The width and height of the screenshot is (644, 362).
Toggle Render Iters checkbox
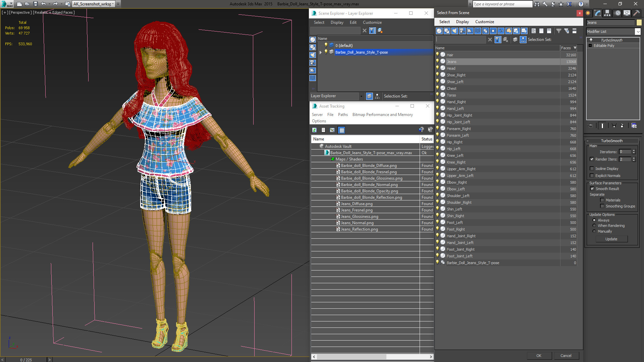pos(592,159)
